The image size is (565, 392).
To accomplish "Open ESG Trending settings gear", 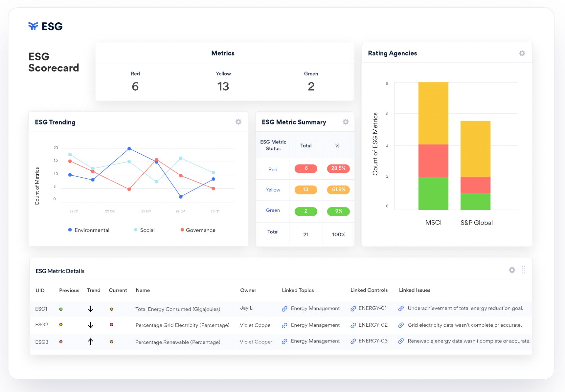I will pos(238,122).
